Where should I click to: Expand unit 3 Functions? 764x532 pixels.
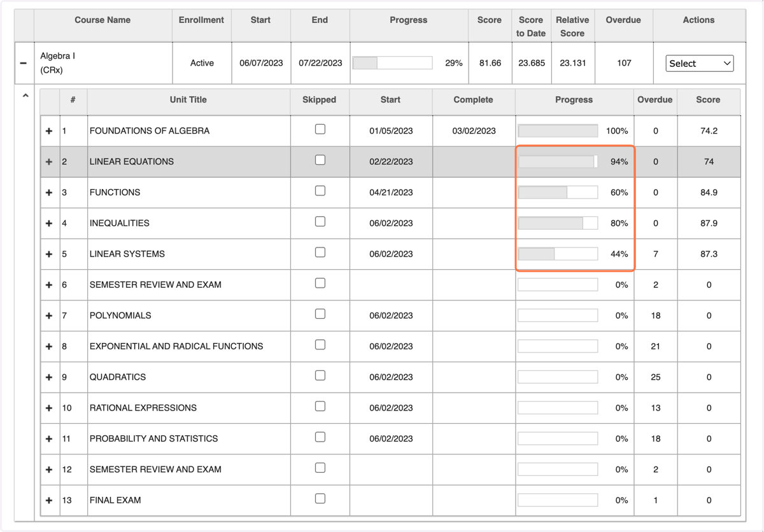pyautogui.click(x=49, y=192)
